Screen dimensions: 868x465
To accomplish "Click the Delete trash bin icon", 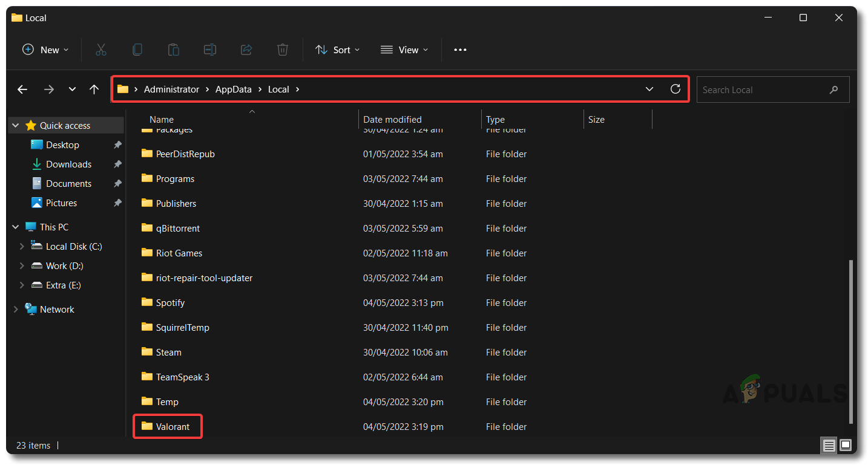I will (283, 50).
